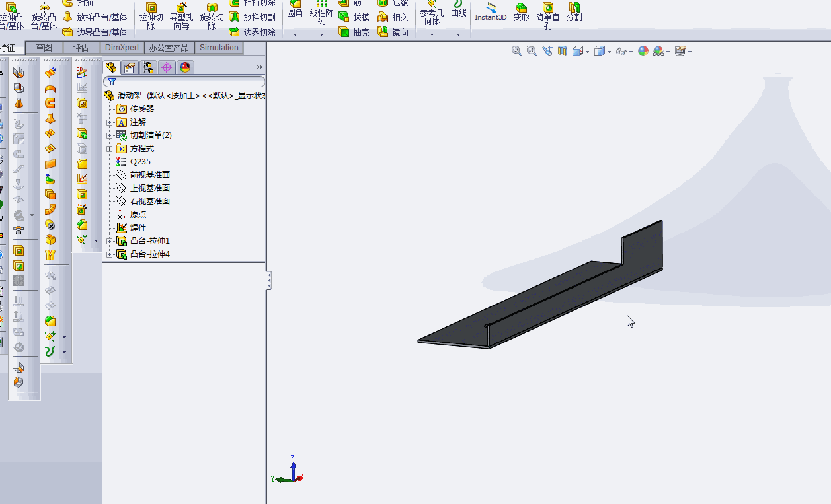Open the DisplayManager tab icon

[185, 67]
